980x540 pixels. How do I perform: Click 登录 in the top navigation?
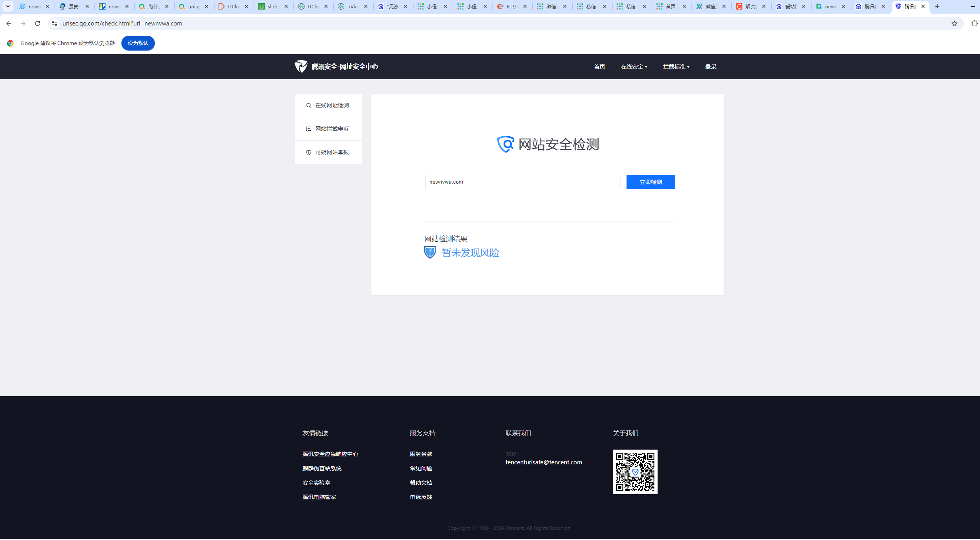coord(711,67)
